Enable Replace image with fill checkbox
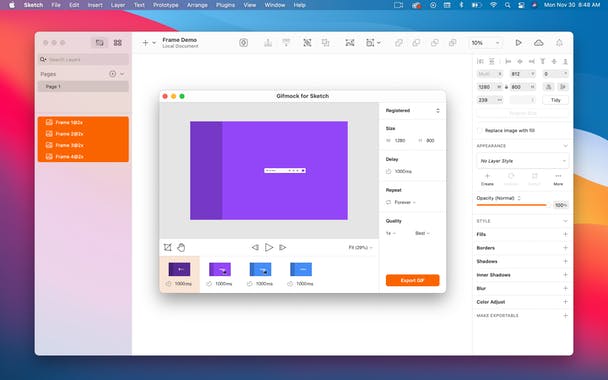This screenshot has width=608, height=380. tap(480, 131)
